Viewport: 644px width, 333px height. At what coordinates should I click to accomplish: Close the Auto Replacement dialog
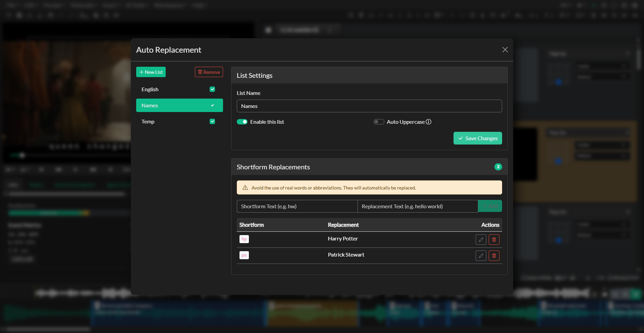pos(505,50)
